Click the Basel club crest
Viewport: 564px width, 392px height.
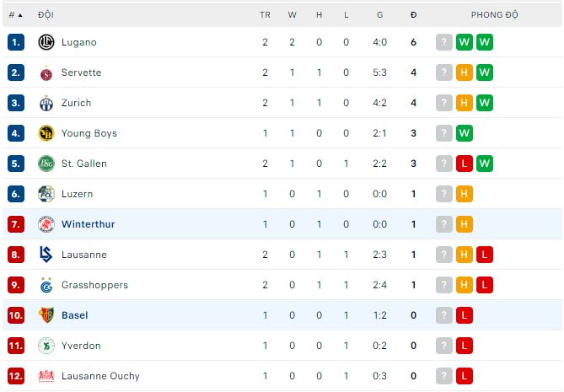point(46,315)
